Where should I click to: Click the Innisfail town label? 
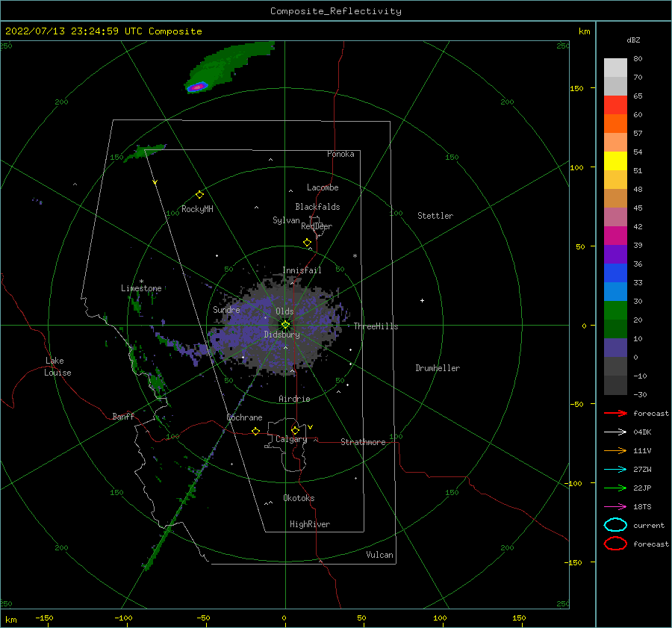(x=302, y=270)
